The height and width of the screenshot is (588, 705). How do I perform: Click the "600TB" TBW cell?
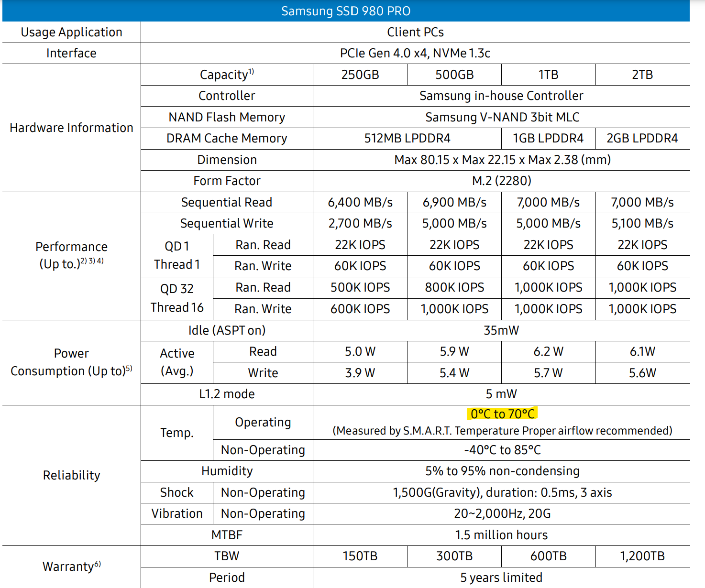(549, 556)
